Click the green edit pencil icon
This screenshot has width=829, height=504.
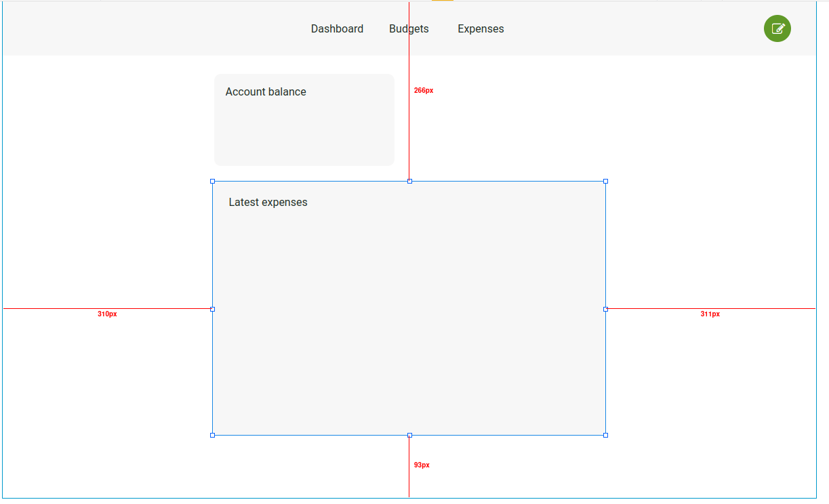[x=777, y=28]
